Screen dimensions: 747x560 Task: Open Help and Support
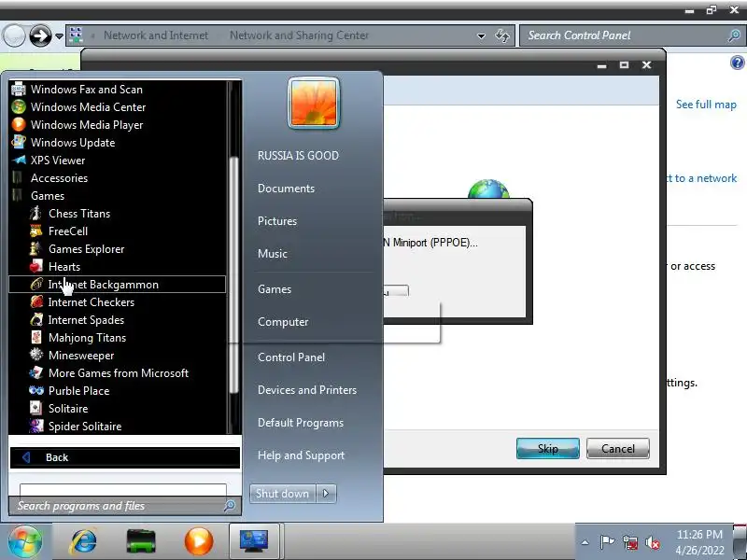301,455
